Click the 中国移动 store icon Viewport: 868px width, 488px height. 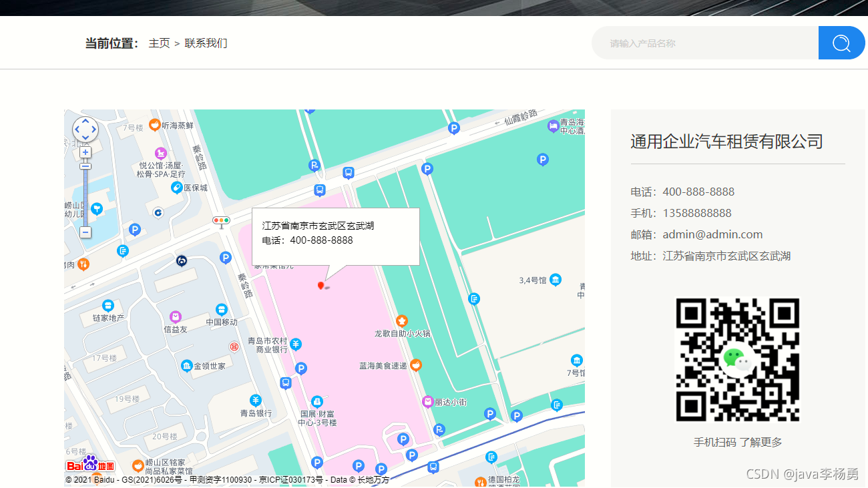pyautogui.click(x=222, y=310)
